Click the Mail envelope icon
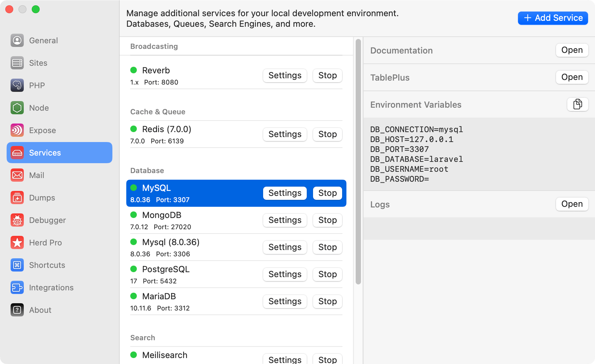The height and width of the screenshot is (364, 595). 17,175
